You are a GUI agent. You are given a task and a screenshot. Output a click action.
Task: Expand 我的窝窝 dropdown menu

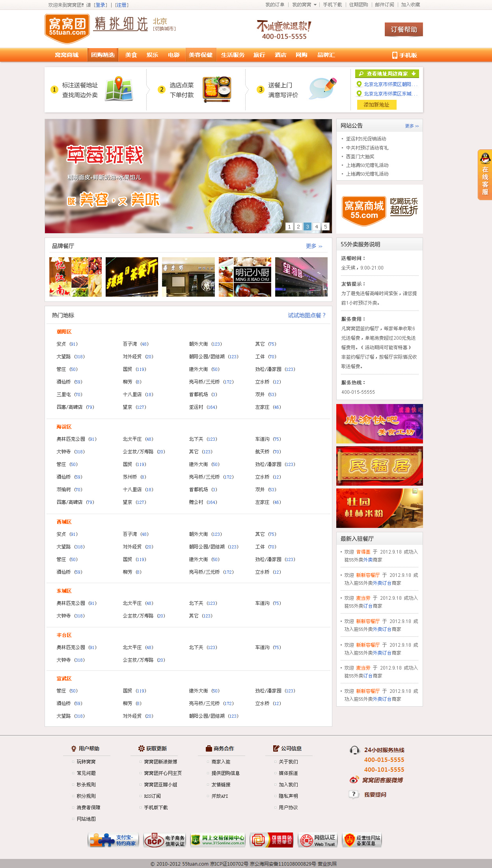pyautogui.click(x=304, y=5)
